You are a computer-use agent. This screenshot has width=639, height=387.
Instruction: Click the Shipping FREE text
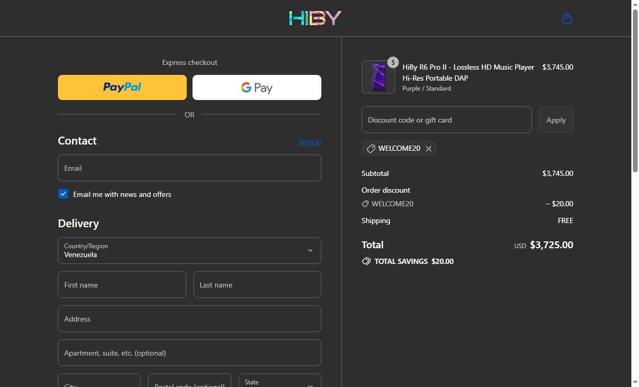tap(565, 220)
